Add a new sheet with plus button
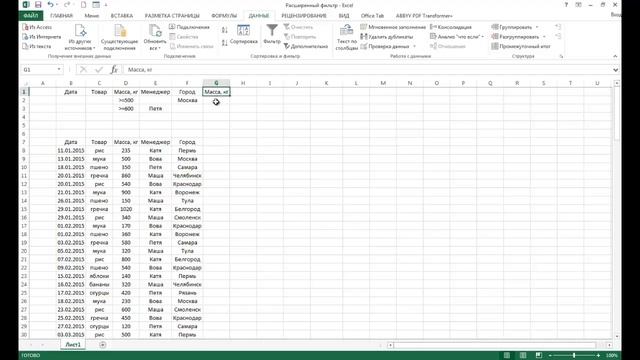The width and height of the screenshot is (640, 360). click(x=102, y=345)
